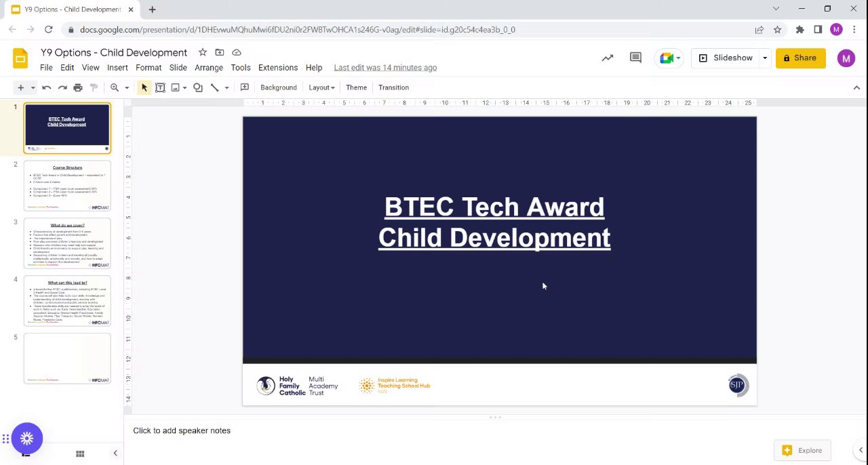
Task: Click the Theme button
Action: coord(356,87)
